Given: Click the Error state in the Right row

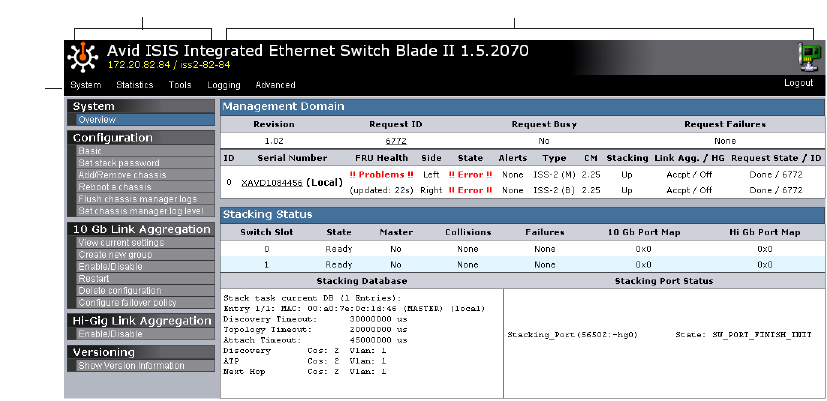Looking at the screenshot, I should coord(470,190).
